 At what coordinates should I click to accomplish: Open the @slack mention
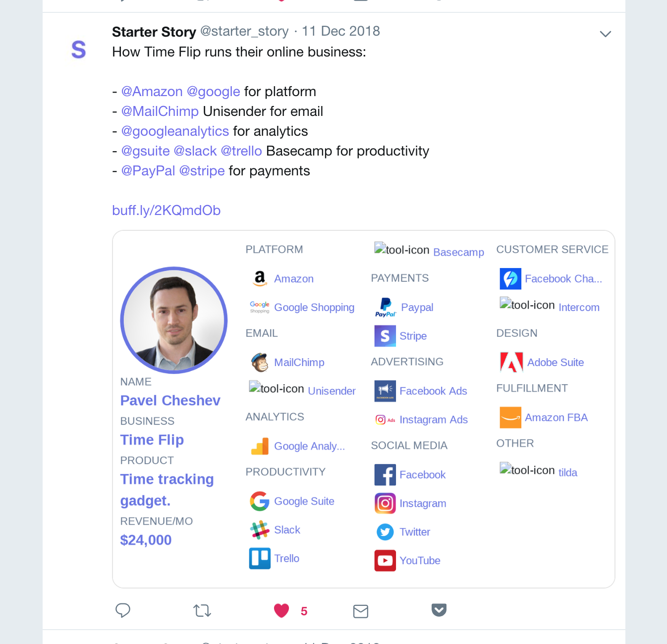point(195,151)
